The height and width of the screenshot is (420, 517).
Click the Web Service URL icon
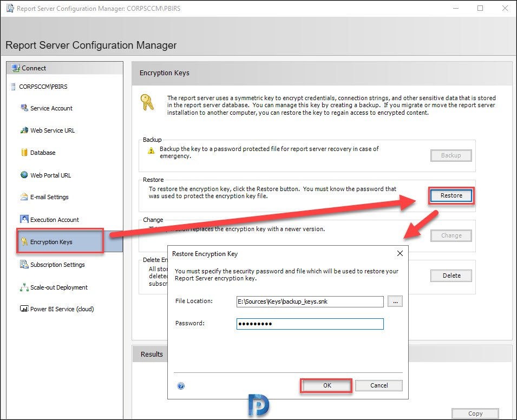(x=24, y=130)
